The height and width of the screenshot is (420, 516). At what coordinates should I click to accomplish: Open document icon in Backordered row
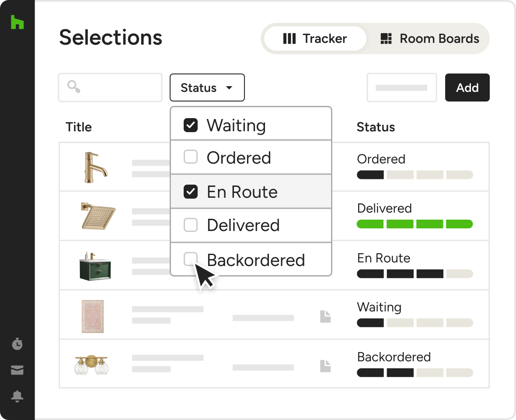(x=325, y=366)
